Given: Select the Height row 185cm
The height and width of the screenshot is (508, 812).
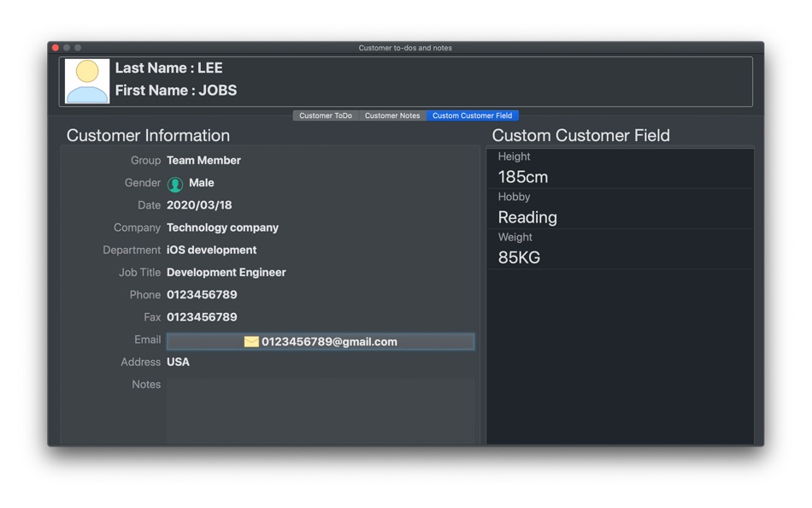Looking at the screenshot, I should click(620, 168).
